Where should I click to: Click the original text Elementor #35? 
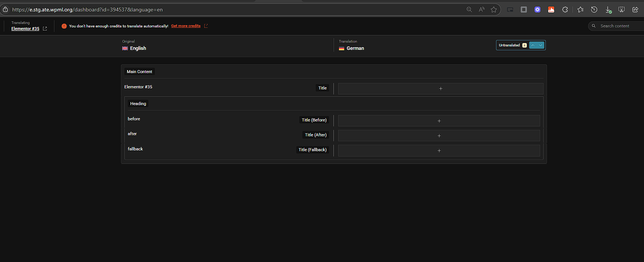(138, 87)
